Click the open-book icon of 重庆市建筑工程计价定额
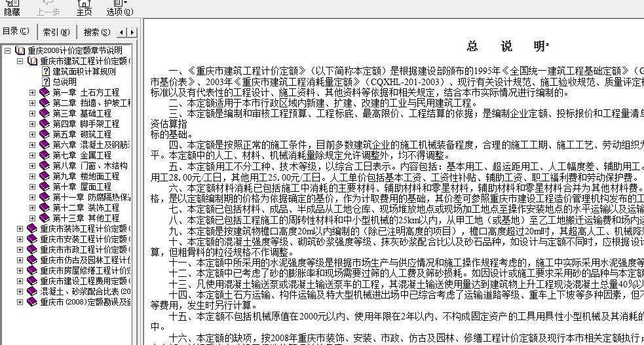 [x=32, y=61]
